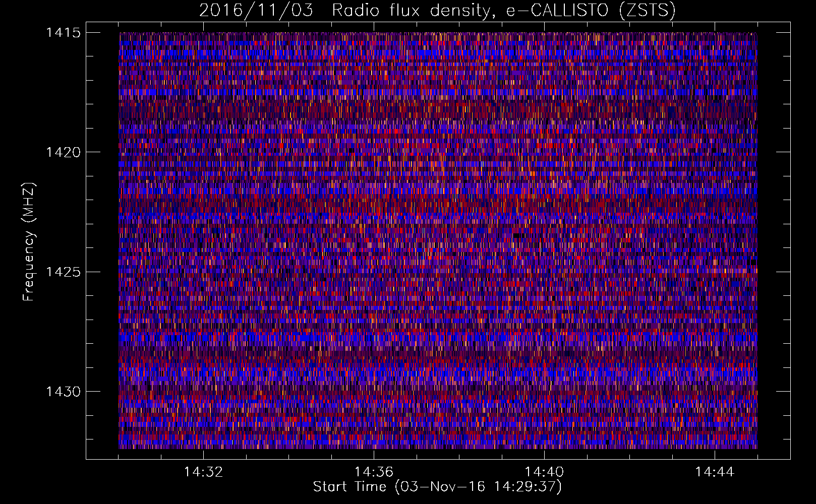Select the y-axis label 'Frequency (MHZ)'
Viewport: 816px width, 504px height.
(x=29, y=242)
